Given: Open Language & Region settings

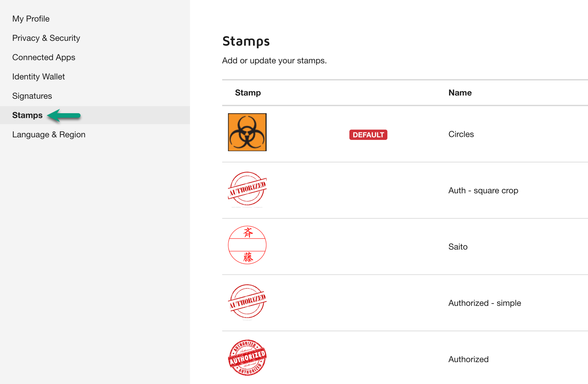Looking at the screenshot, I should pos(49,134).
